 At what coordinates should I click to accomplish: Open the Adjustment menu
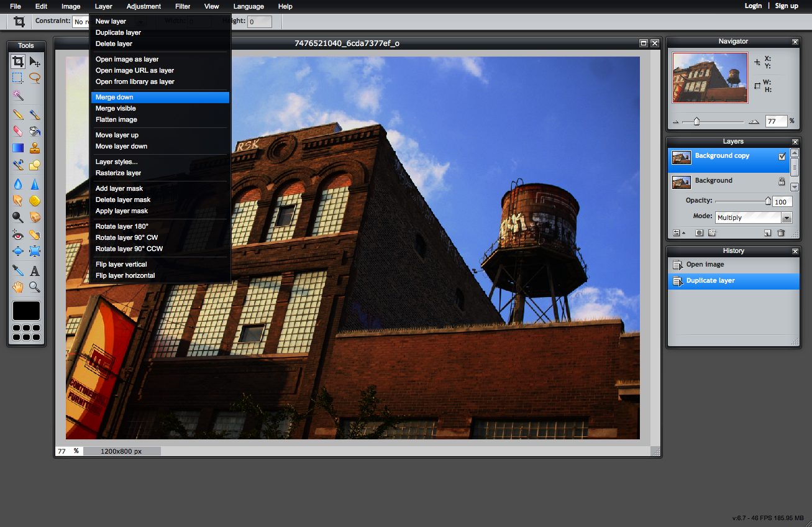(x=144, y=6)
